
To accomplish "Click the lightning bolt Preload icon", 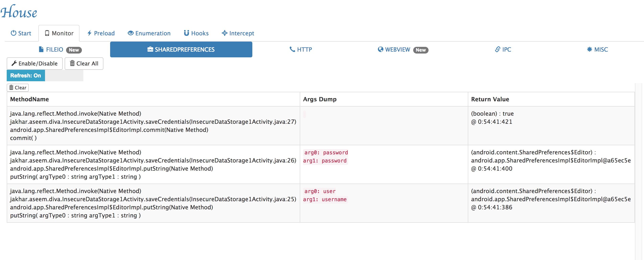I will tap(89, 33).
